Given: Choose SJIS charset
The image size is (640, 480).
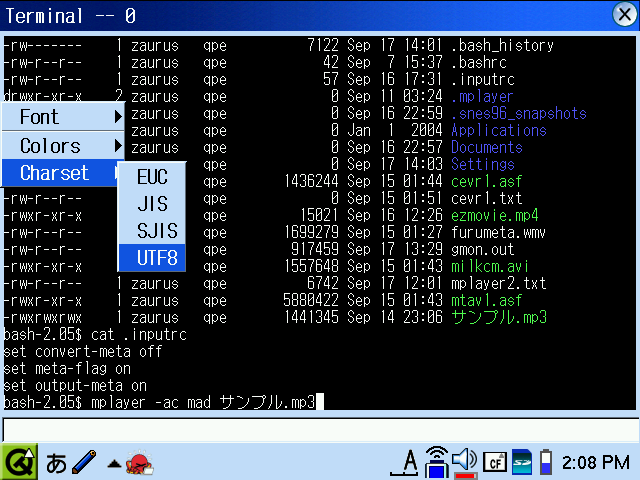Looking at the screenshot, I should [152, 231].
